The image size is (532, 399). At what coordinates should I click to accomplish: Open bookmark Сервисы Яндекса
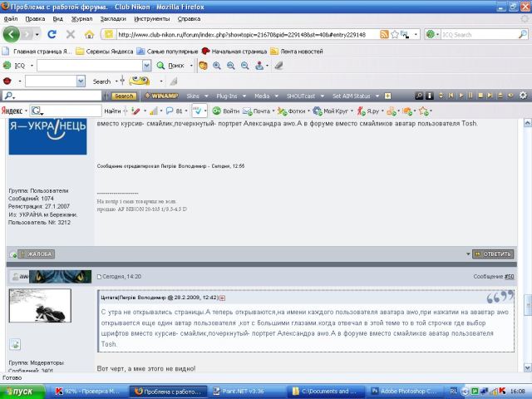coord(105,52)
